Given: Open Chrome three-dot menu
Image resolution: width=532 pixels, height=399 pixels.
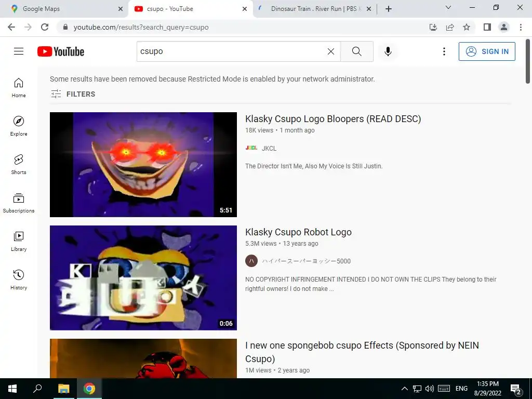Looking at the screenshot, I should click(x=521, y=27).
